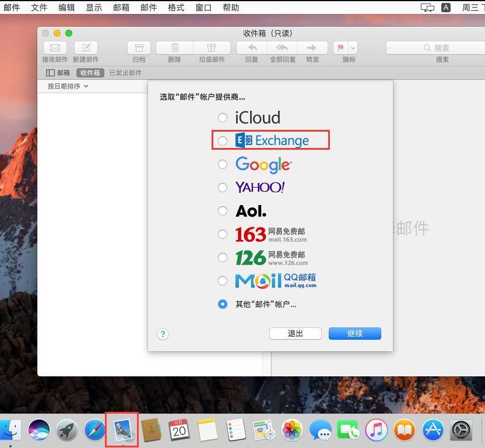Image resolution: width=485 pixels, height=448 pixels.
Task: Click the input source A icon in menu bar
Action: (x=446, y=8)
